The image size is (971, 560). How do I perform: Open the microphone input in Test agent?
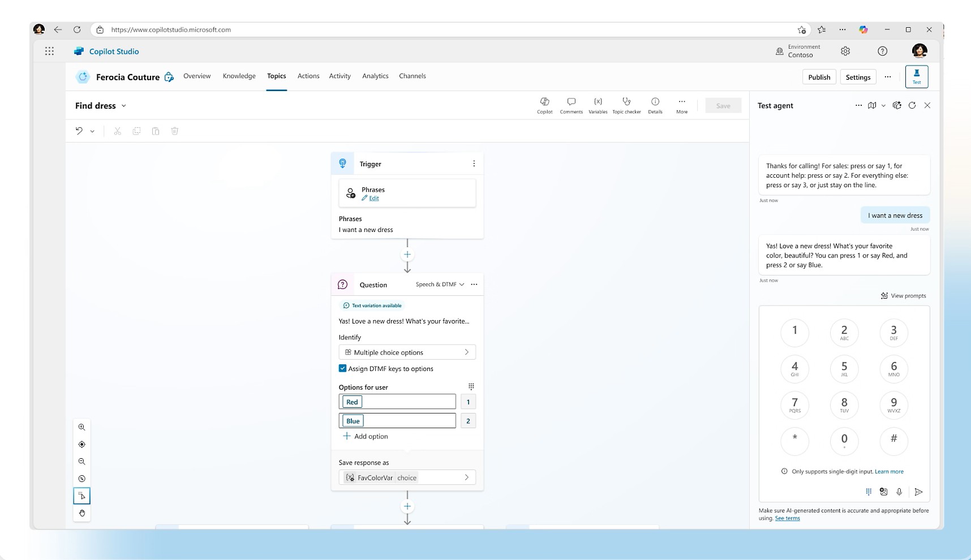(x=899, y=492)
